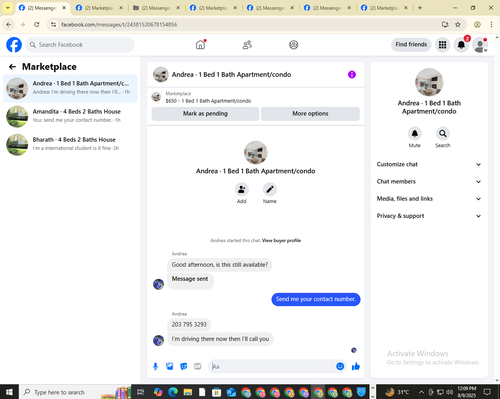
Task: Click the listing thumbnail in right panel
Action: coord(429,82)
